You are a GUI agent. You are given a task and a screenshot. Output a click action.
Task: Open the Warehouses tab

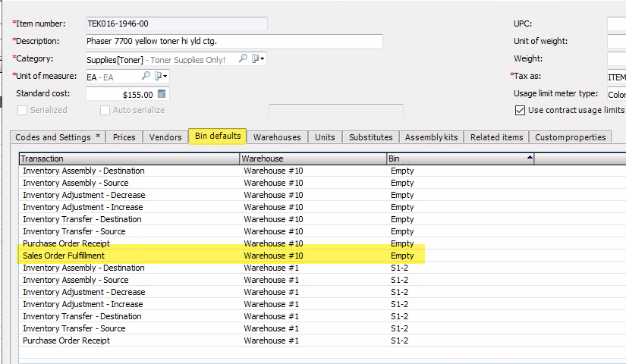(277, 137)
